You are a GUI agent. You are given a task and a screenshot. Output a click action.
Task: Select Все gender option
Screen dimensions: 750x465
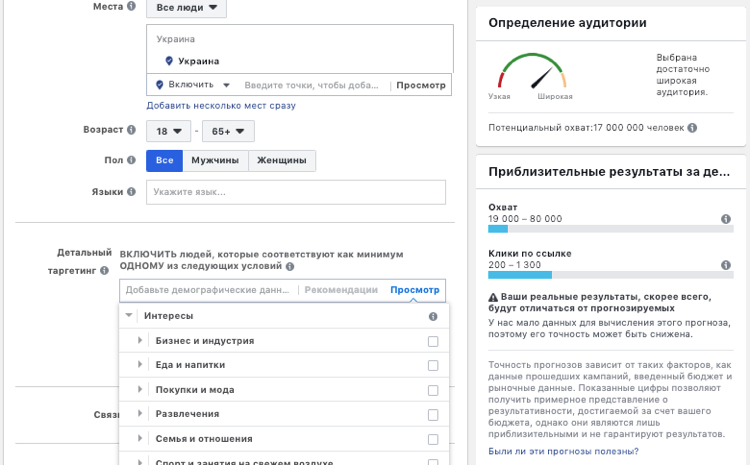pyautogui.click(x=165, y=160)
